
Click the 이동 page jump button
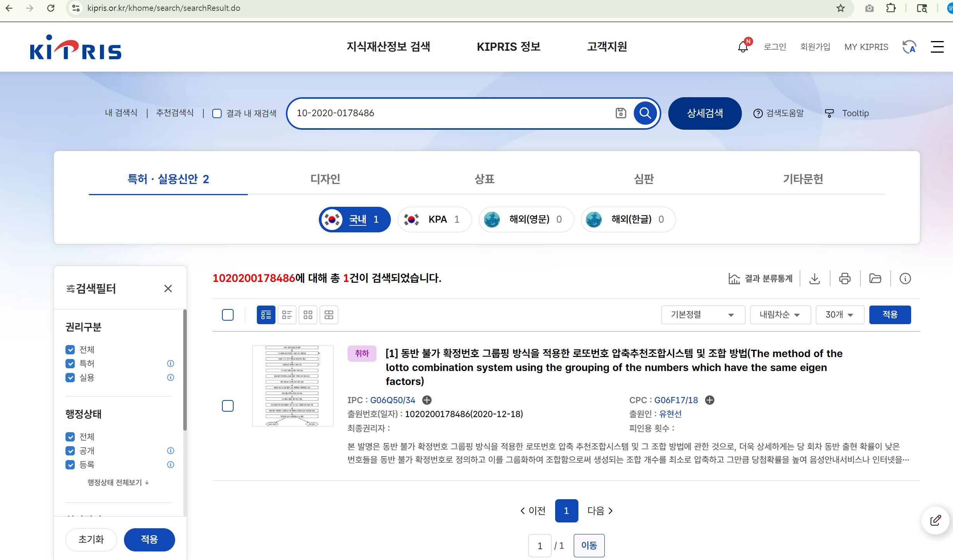click(589, 546)
